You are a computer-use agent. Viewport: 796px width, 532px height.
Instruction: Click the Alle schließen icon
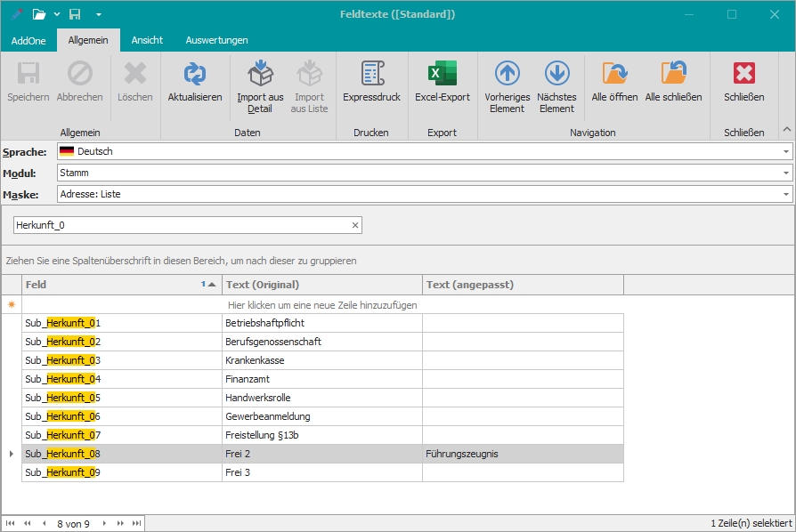click(x=673, y=74)
